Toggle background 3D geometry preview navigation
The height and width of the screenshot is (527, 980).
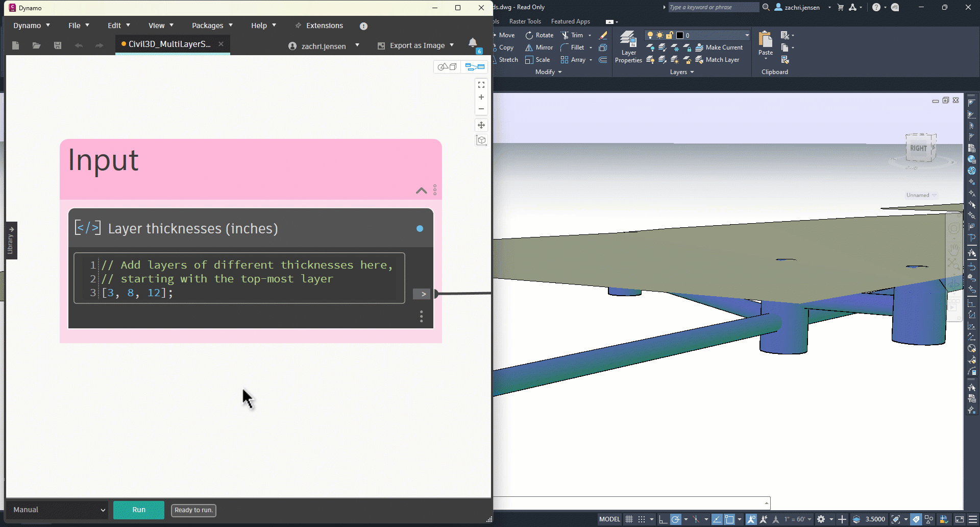click(447, 67)
